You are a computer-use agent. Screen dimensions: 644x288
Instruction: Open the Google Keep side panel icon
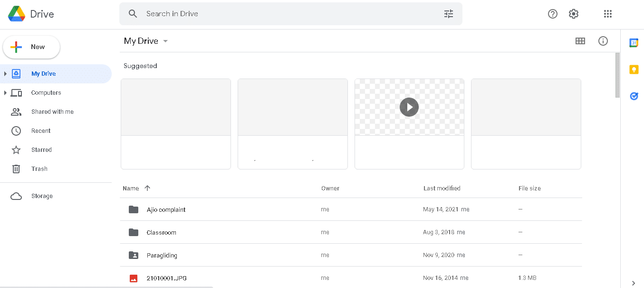(634, 69)
